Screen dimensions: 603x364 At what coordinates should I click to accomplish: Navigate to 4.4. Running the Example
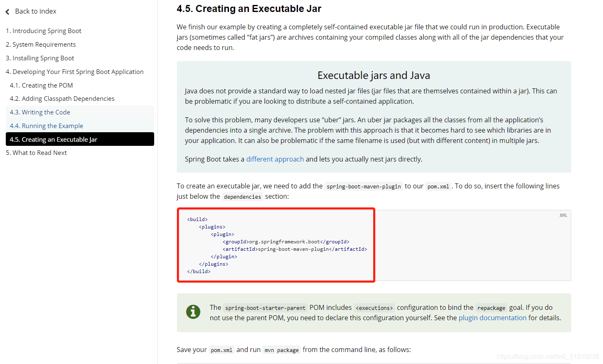(x=80, y=126)
